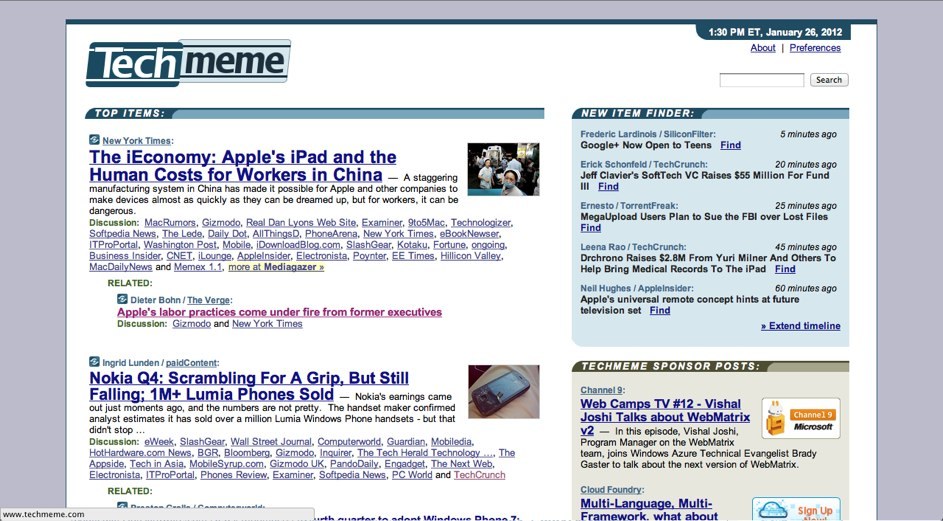This screenshot has width=943, height=521.
Task: Click the Cloud Foundry Sign Up image
Action: (x=796, y=508)
